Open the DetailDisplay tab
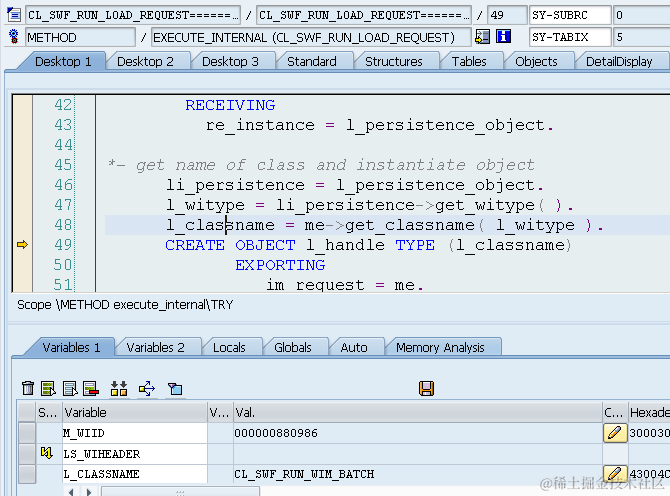Image resolution: width=670 pixels, height=496 pixels. (x=619, y=62)
